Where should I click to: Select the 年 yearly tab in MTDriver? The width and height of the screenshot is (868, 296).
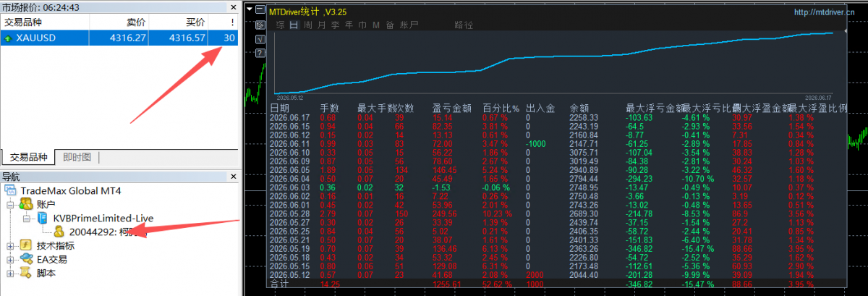coord(349,25)
